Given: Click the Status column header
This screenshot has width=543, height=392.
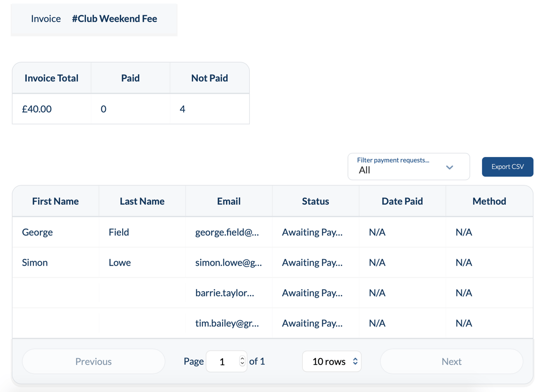Looking at the screenshot, I should pos(315,201).
